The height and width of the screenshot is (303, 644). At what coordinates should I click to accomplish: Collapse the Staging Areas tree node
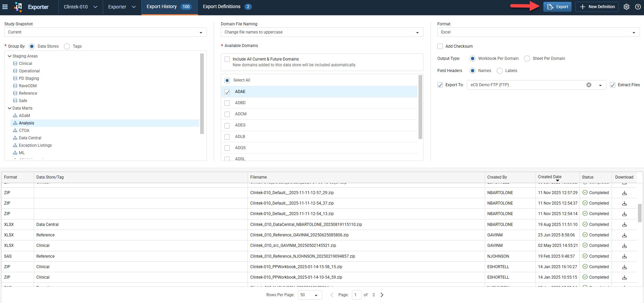pos(9,56)
